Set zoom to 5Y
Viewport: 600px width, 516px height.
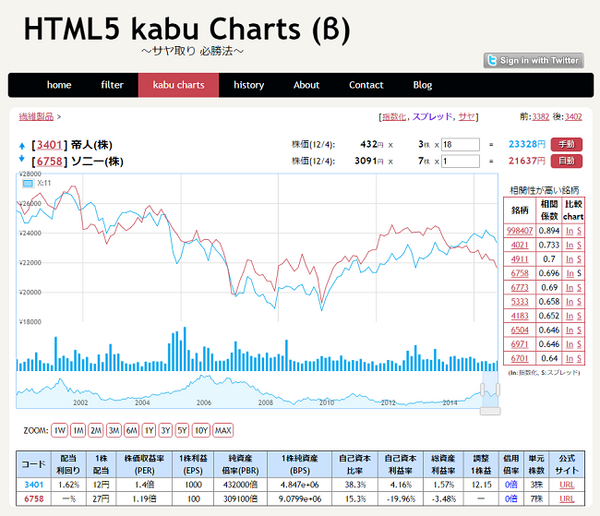182,431
